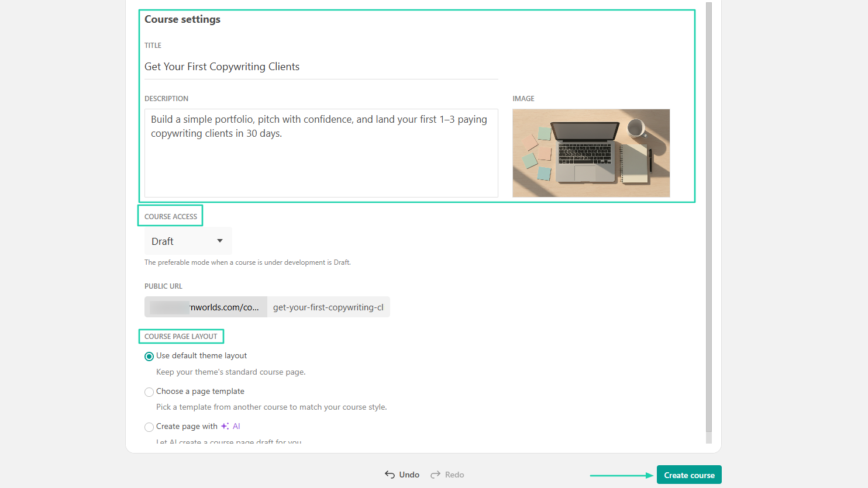Image resolution: width=868 pixels, height=488 pixels.
Task: Edit the public URL slug field
Action: click(x=328, y=307)
